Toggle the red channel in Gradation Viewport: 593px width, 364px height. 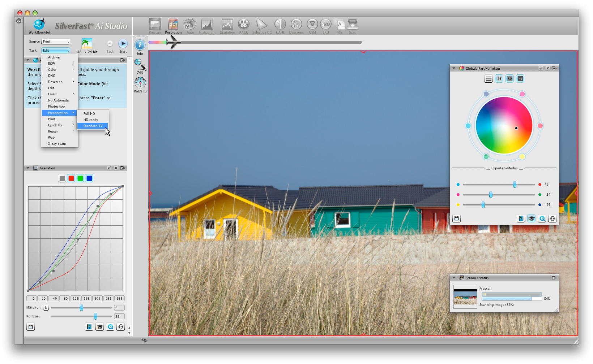tap(71, 178)
